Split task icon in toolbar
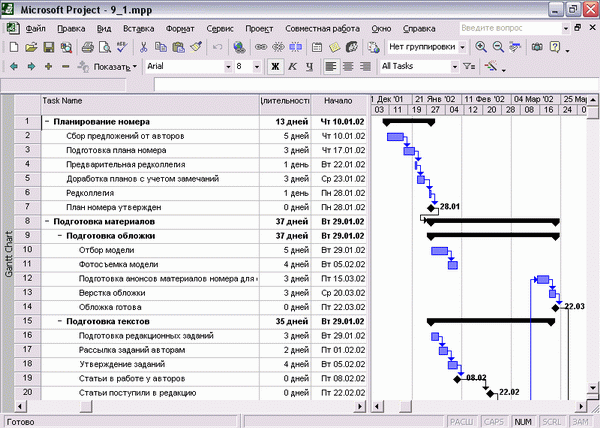600x428 pixels. point(295,47)
